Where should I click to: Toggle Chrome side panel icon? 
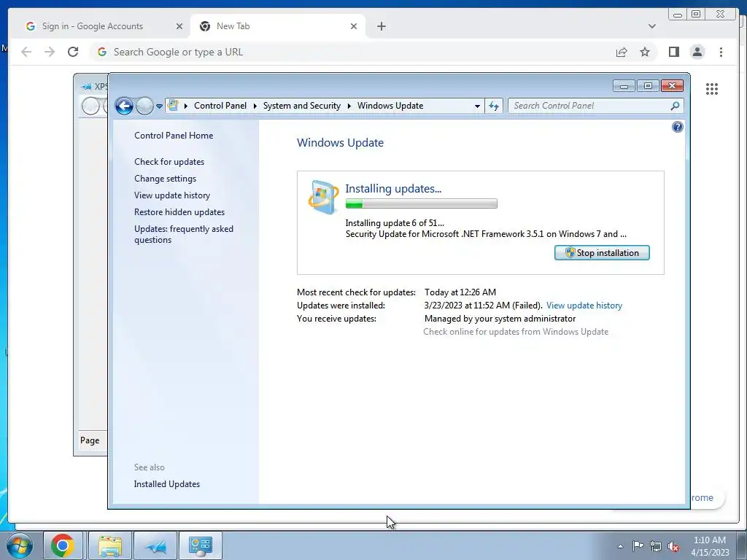(x=673, y=52)
